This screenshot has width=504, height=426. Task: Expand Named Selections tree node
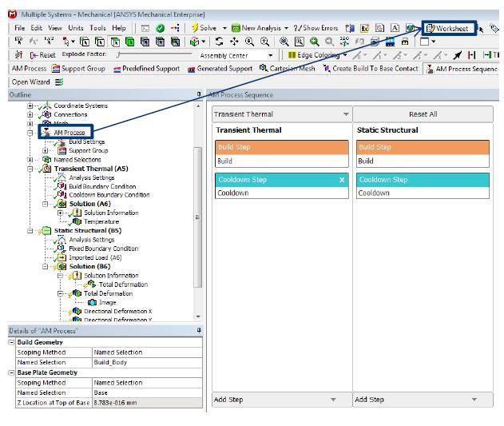(30, 160)
